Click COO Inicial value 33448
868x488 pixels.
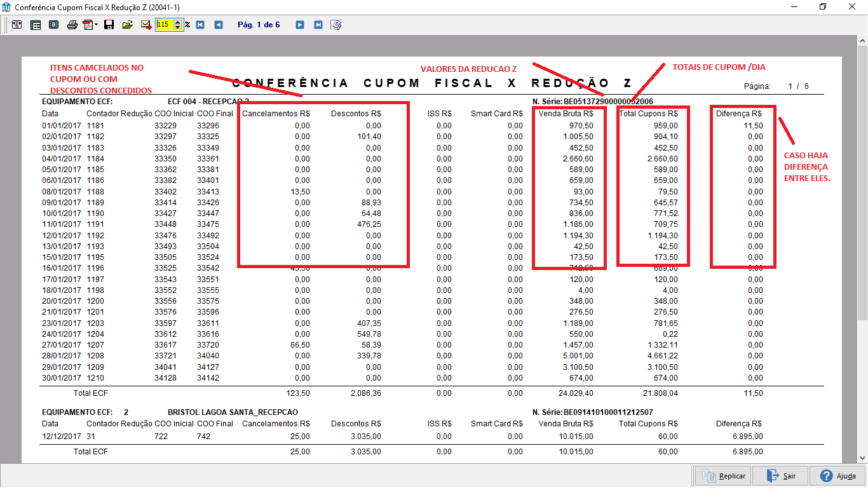(165, 224)
